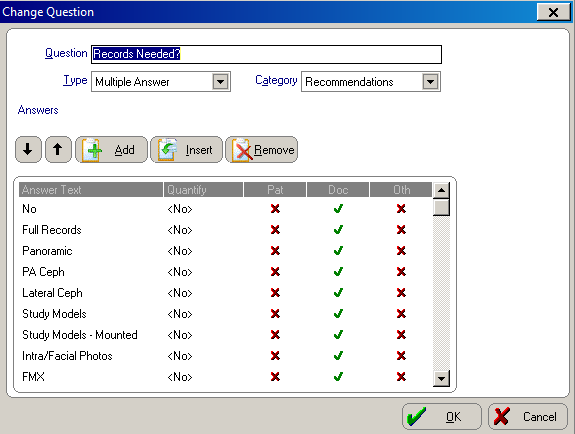Viewport: 575px width, 434px height.
Task: Click the Answer Text column header
Action: pyautogui.click(x=91, y=190)
